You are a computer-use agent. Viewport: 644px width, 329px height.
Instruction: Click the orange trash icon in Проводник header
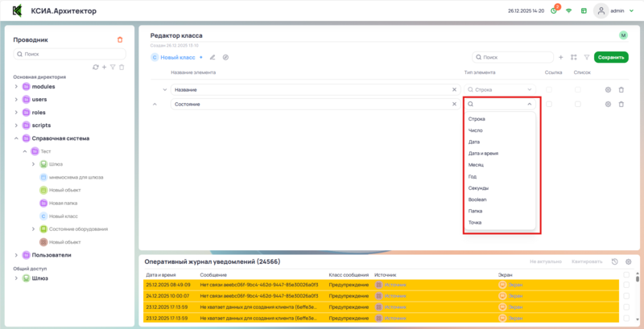[120, 39]
